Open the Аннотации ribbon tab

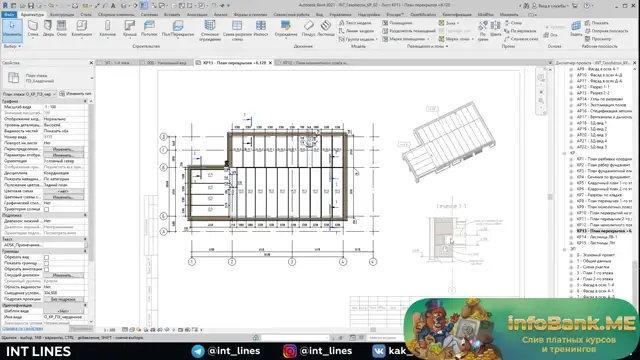tap(197, 14)
